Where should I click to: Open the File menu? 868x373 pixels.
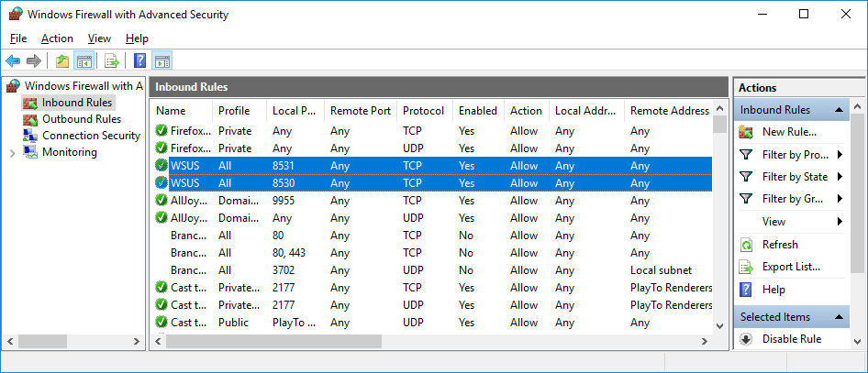(x=18, y=38)
